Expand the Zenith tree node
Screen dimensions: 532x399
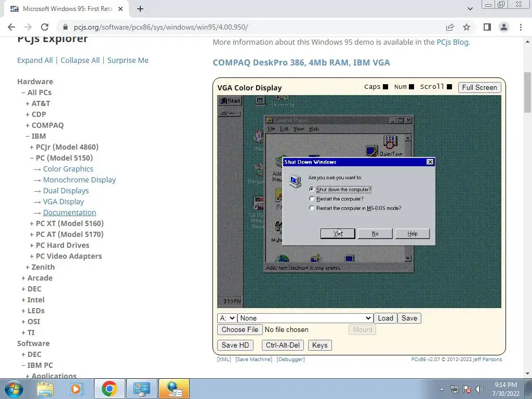coord(40,267)
